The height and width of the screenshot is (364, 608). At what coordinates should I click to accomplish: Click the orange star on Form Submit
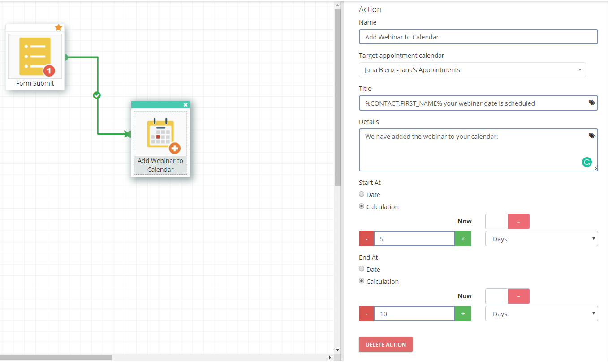[58, 28]
